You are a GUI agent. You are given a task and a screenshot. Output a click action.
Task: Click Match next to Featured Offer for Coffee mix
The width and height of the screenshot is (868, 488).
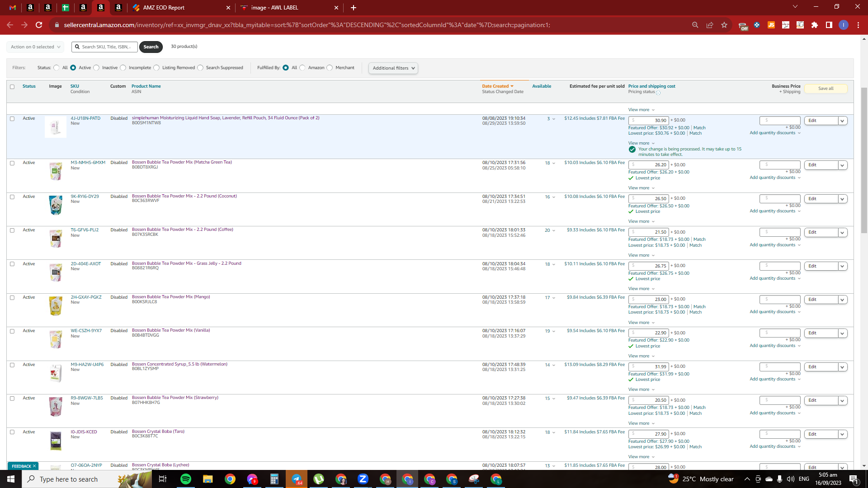click(x=699, y=239)
